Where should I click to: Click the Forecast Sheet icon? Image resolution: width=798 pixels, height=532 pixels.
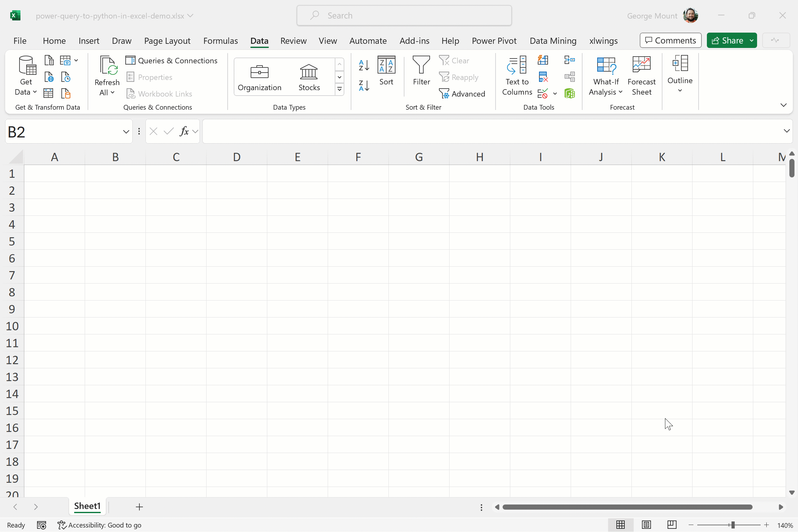click(x=641, y=75)
